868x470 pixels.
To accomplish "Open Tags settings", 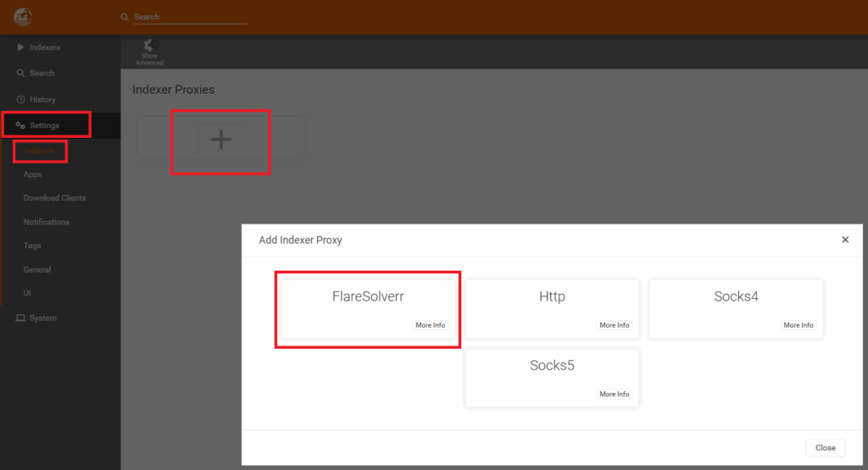I will coord(32,246).
